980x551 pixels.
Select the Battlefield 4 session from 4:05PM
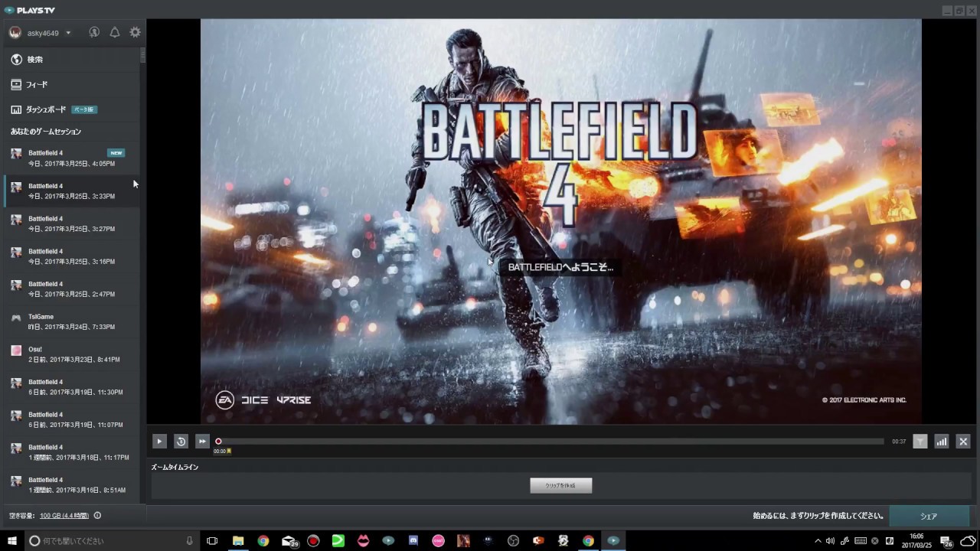tap(70, 158)
